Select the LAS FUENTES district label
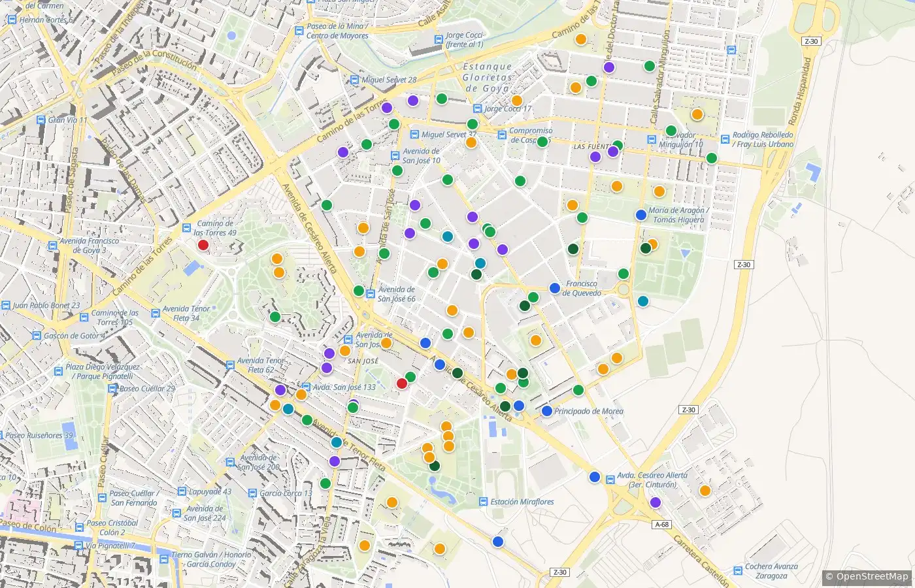 [x=591, y=147]
